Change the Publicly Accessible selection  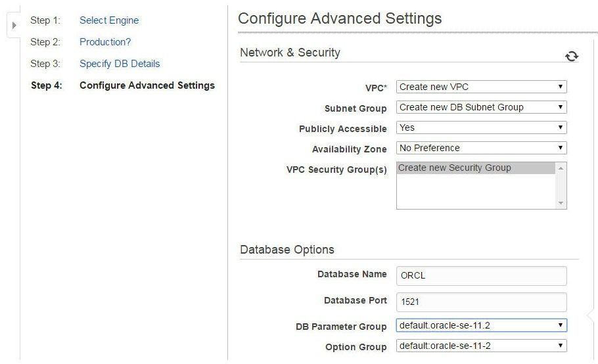click(481, 127)
